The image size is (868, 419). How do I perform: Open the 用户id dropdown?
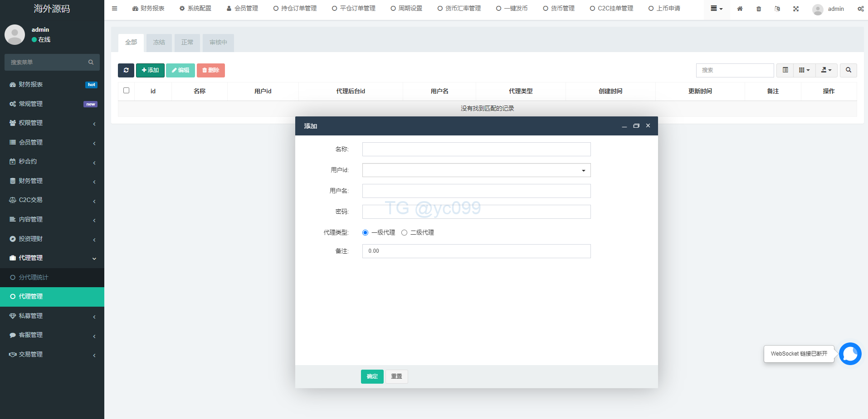[x=476, y=170]
